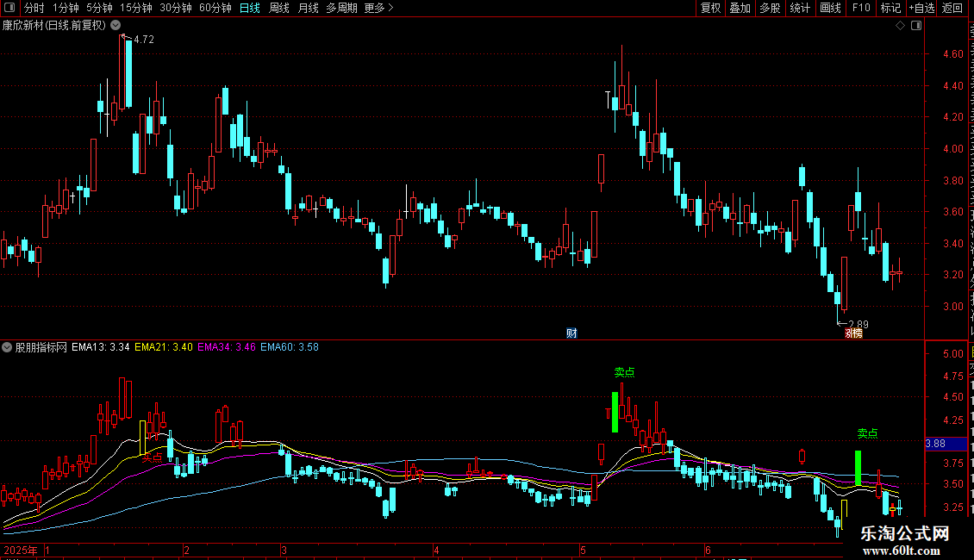The height and width of the screenshot is (560, 974).
Task: Click the 3.00 price axis label
Action: click(952, 306)
